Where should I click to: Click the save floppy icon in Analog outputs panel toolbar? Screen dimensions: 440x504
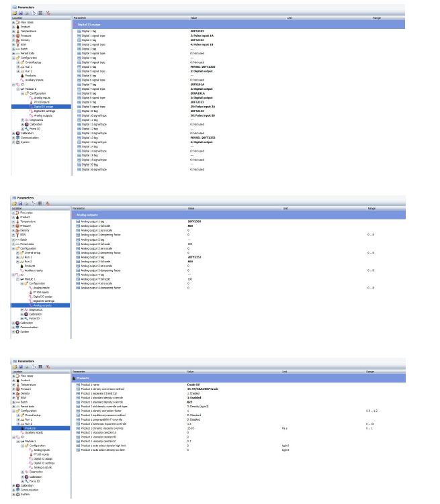coord(20,203)
